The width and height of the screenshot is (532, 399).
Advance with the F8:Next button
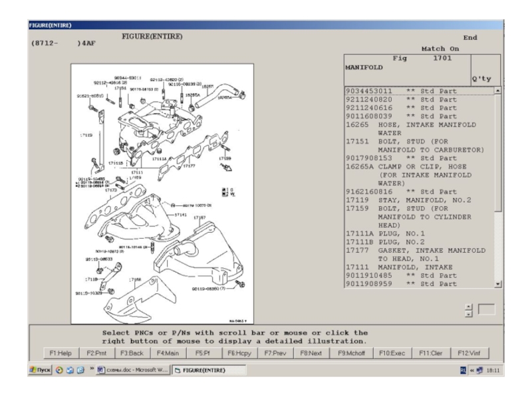[311, 353]
